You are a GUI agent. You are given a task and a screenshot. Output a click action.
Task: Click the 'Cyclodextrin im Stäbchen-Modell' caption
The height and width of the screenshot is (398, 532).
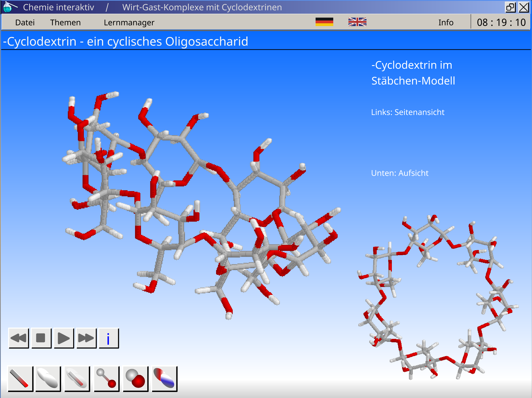point(413,73)
